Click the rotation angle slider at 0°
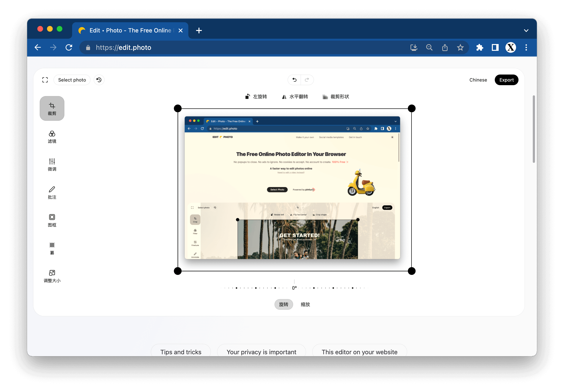 (x=294, y=288)
